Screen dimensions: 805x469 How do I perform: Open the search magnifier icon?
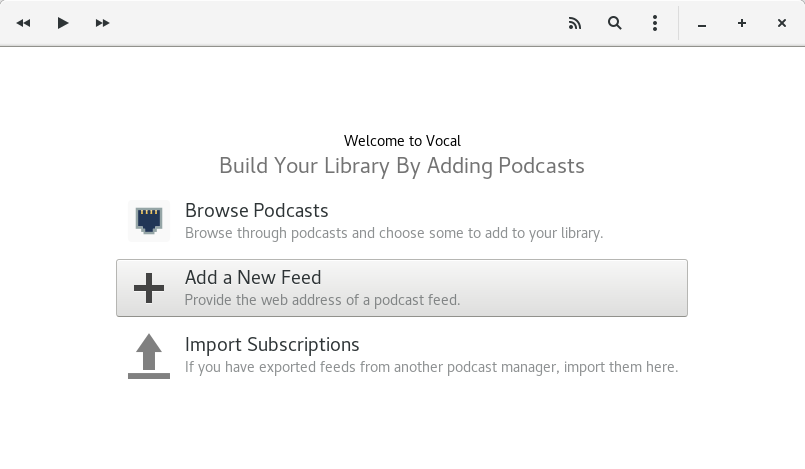615,23
